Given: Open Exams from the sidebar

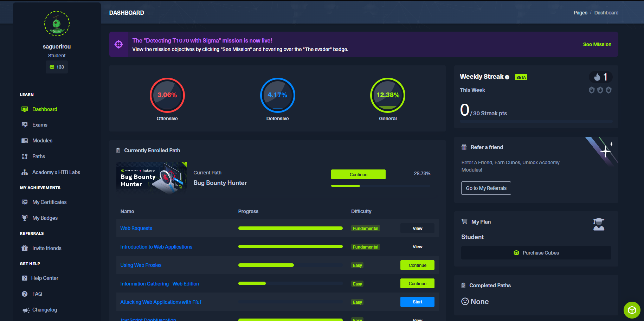Looking at the screenshot, I should click(x=40, y=125).
